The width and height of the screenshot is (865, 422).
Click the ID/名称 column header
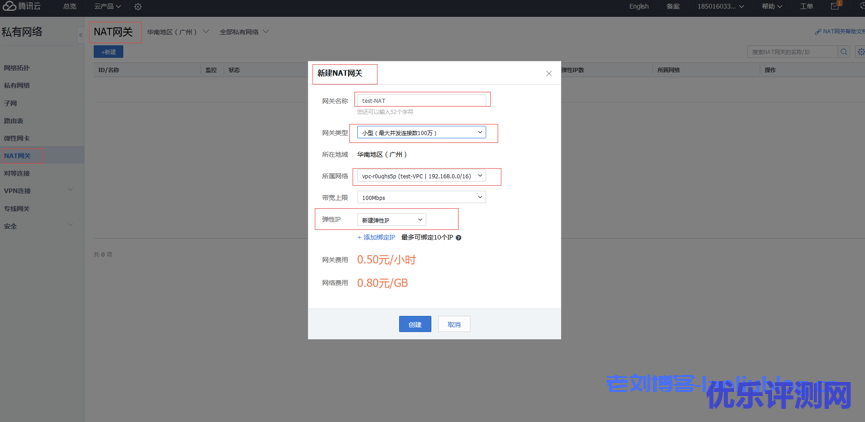click(x=109, y=71)
